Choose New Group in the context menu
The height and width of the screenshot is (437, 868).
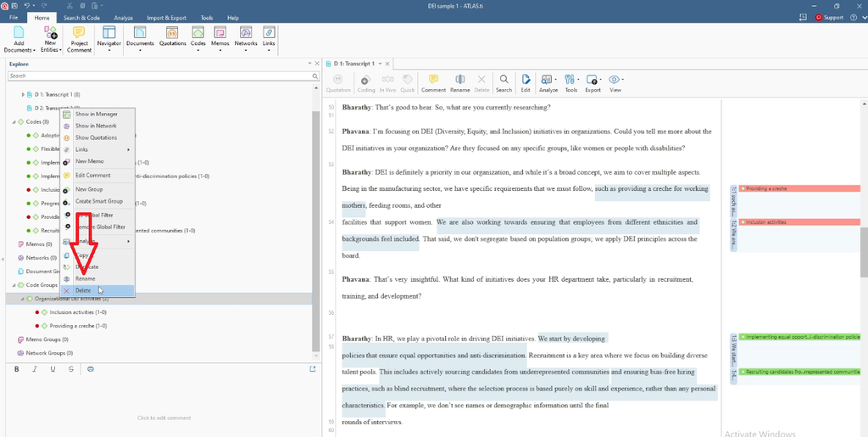pos(97,189)
